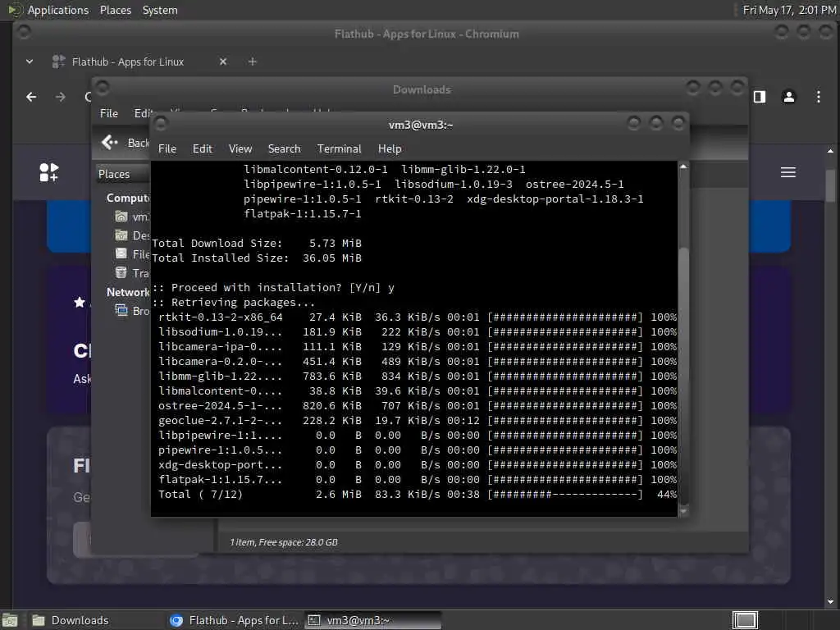840x630 pixels.
Task: Close the Flathub browser tab
Action: [223, 62]
